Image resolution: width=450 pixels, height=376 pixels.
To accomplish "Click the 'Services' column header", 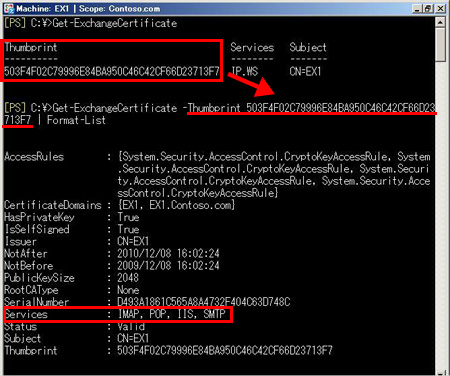I will tap(252, 47).
